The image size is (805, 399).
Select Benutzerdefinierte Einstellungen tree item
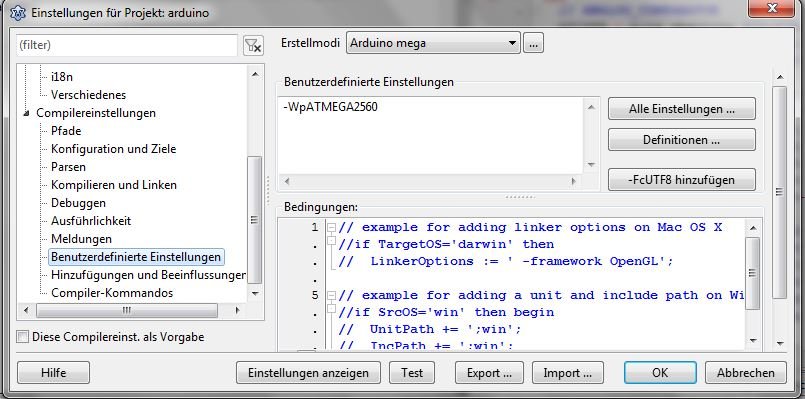click(x=136, y=257)
